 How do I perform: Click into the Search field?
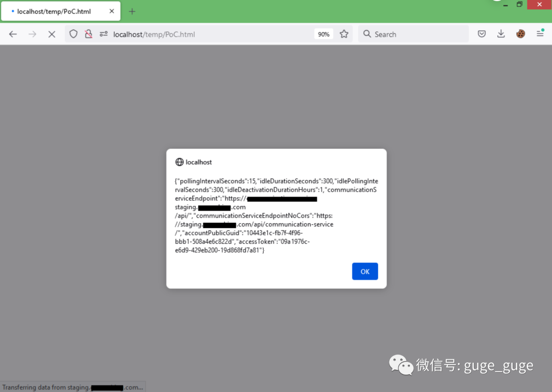[419, 34]
